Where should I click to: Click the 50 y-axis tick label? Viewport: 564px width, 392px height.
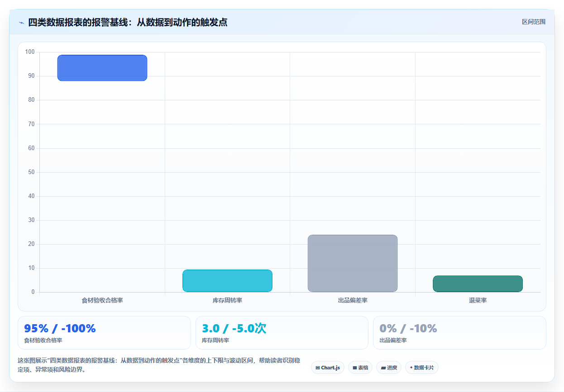pyautogui.click(x=31, y=172)
